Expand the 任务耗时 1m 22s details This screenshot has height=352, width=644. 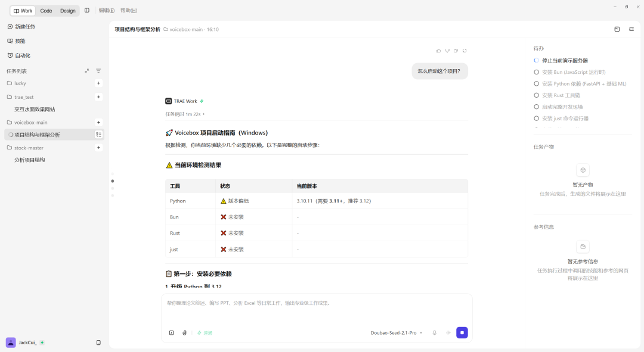click(185, 114)
